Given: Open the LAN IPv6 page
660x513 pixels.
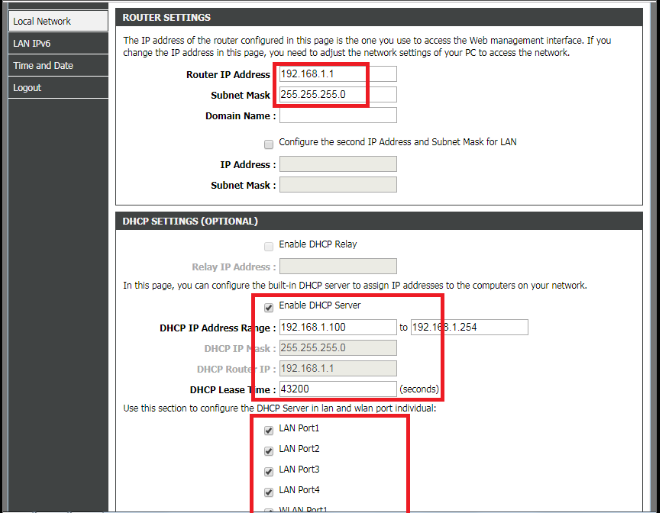Looking at the screenshot, I should 58,44.
